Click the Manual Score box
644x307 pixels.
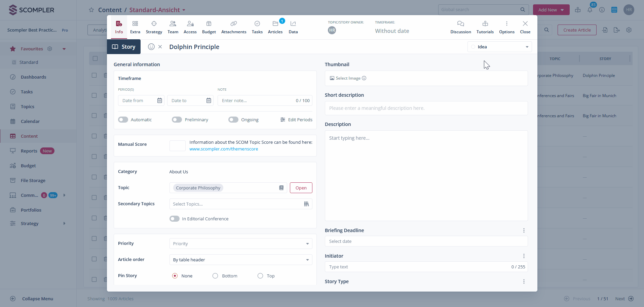[177, 146]
